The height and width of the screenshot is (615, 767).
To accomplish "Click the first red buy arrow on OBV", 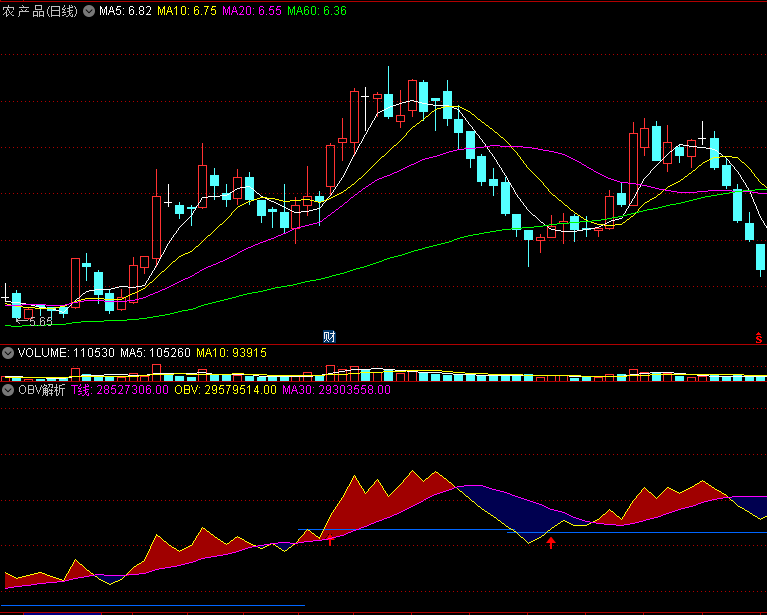I will [x=331, y=540].
